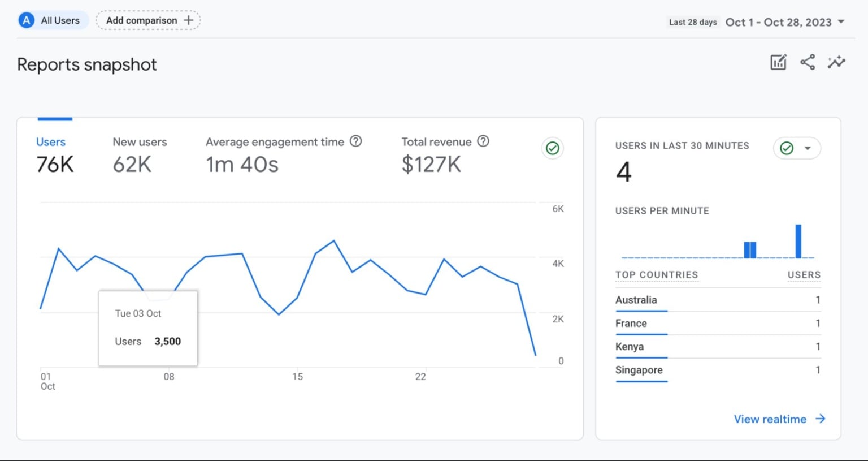Open the Users metric dropdown on the chart card
This screenshot has height=461, width=868.
(51, 142)
